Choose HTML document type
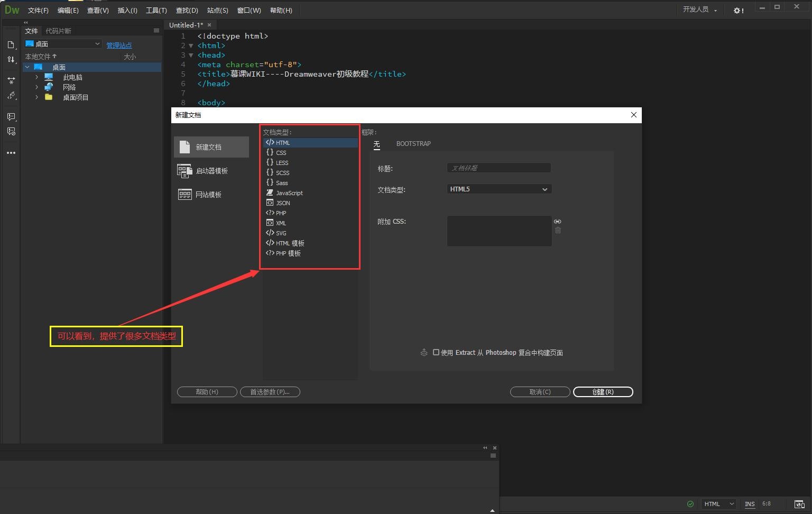Screen dimensions: 812x514 [x=311, y=143]
